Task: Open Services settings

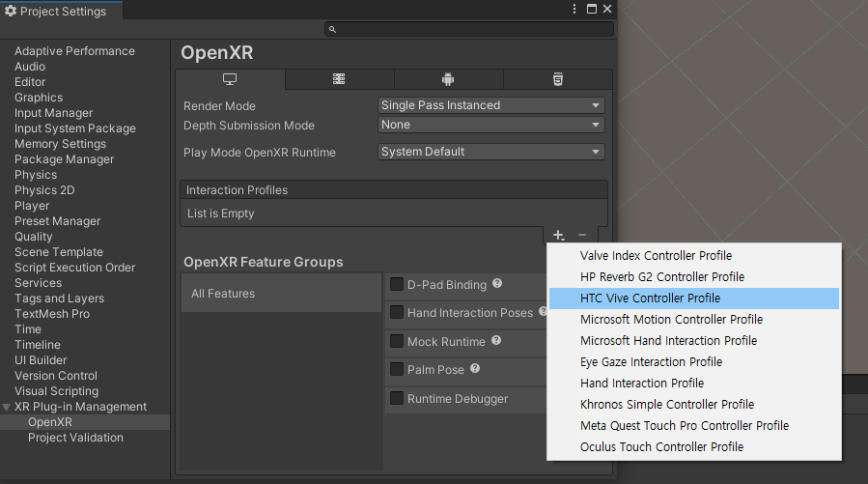Action: 39,283
